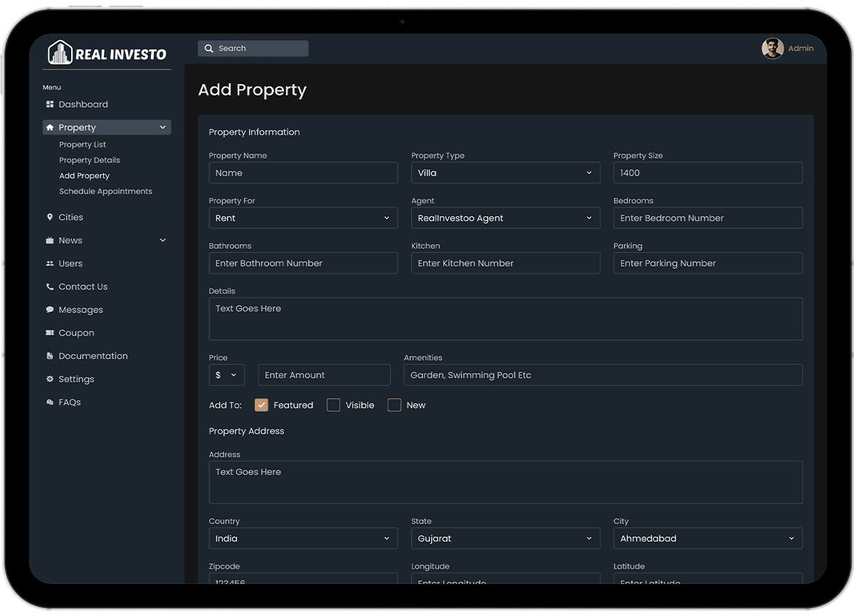
Task: Open the Messages menu label
Action: pyautogui.click(x=81, y=310)
